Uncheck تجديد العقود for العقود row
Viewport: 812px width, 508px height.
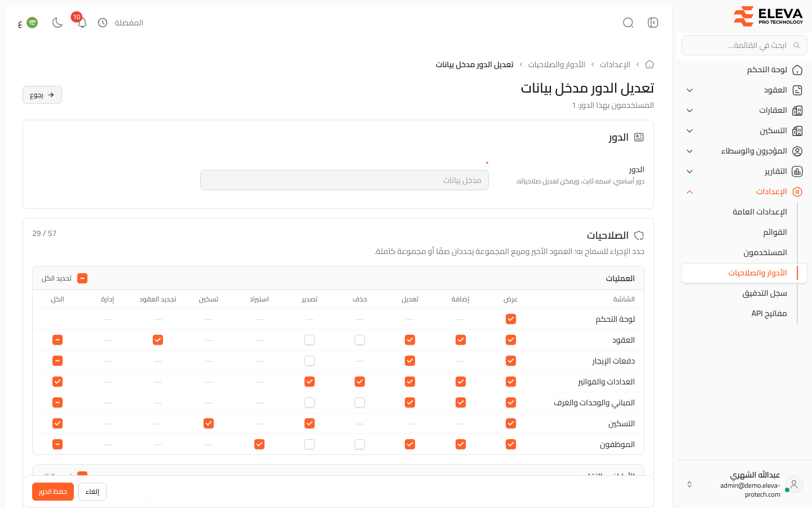[x=158, y=340]
